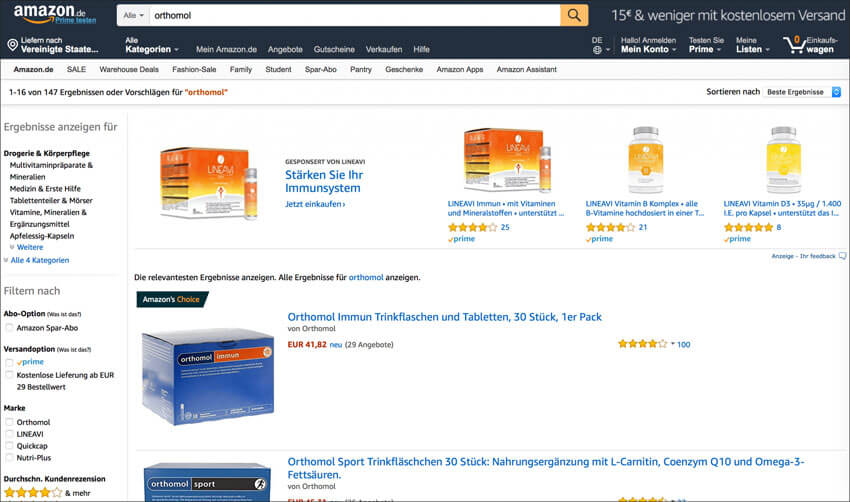Open Sortieren nach Beste Ergebnisse dropdown

pos(802,92)
